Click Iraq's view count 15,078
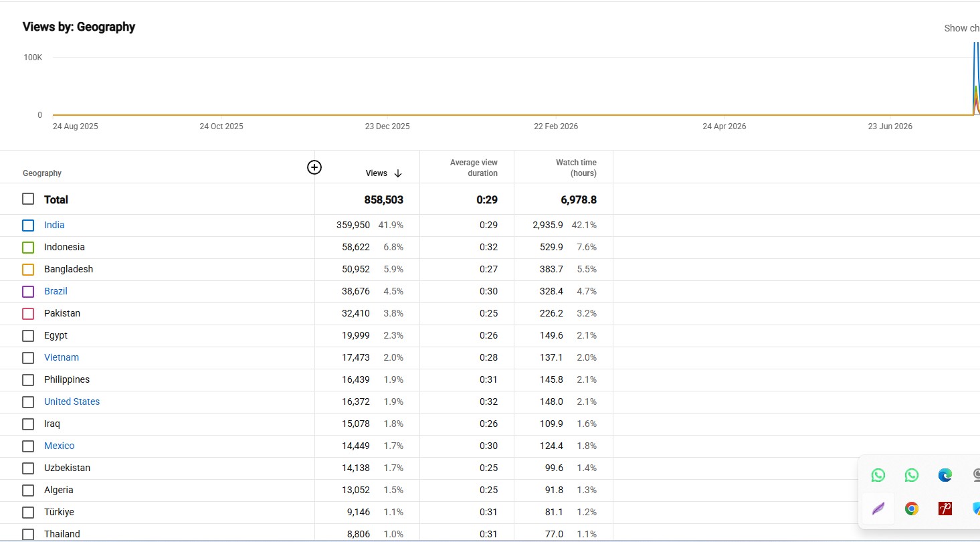The width and height of the screenshot is (980, 542). 356,424
